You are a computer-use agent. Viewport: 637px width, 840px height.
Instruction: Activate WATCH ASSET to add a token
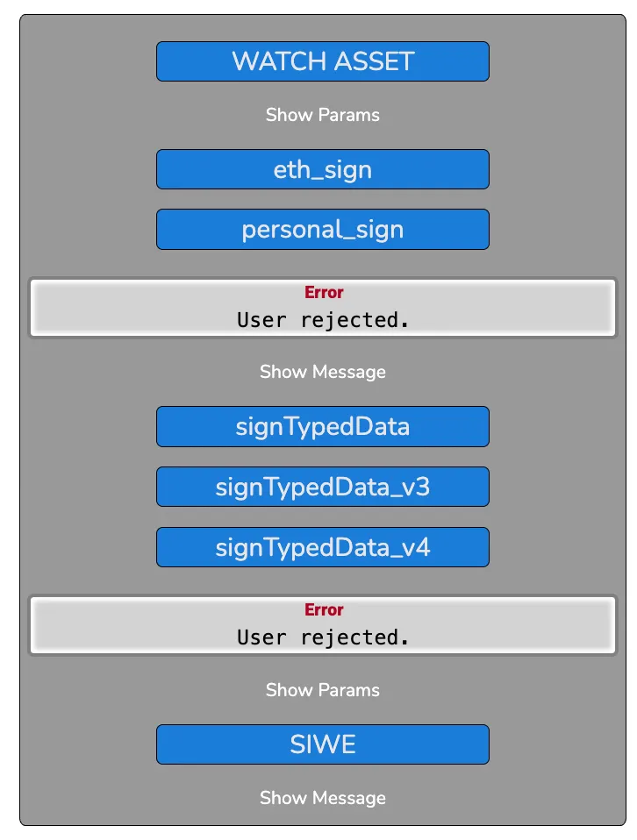(322, 61)
